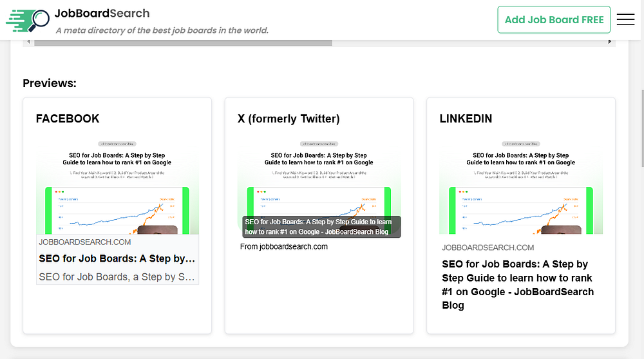This screenshot has width=644, height=359.
Task: Click Facebook preview title 'SEO for Job Boards: A Step by…'
Action: [117, 258]
